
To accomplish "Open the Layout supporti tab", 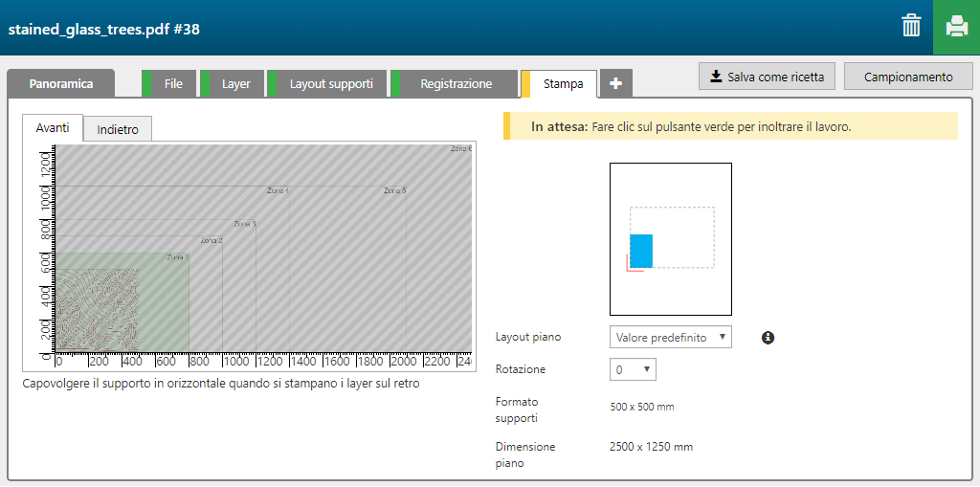I will tap(331, 84).
